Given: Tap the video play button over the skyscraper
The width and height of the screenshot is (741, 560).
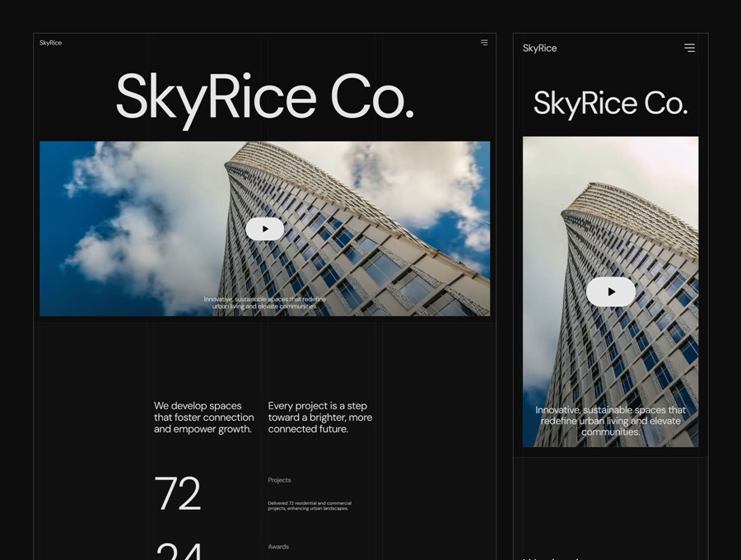Looking at the screenshot, I should [x=264, y=228].
